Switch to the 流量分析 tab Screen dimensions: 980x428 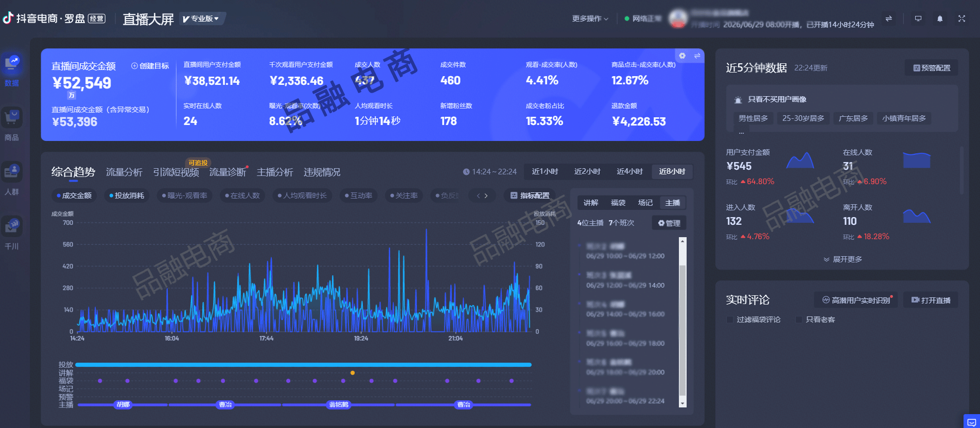pos(124,172)
